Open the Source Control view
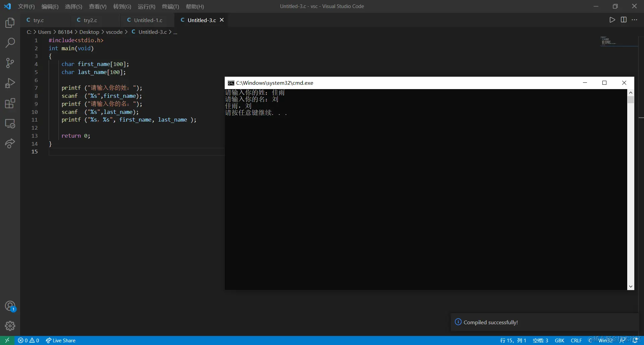The image size is (644, 345). point(10,63)
